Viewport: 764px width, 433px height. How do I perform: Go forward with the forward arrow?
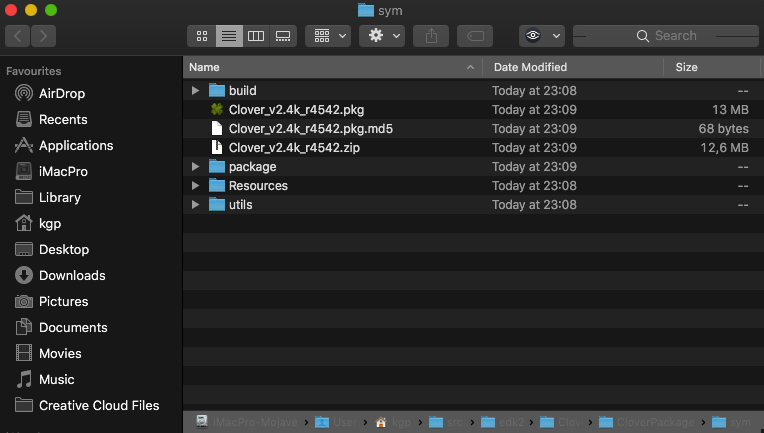tap(43, 36)
